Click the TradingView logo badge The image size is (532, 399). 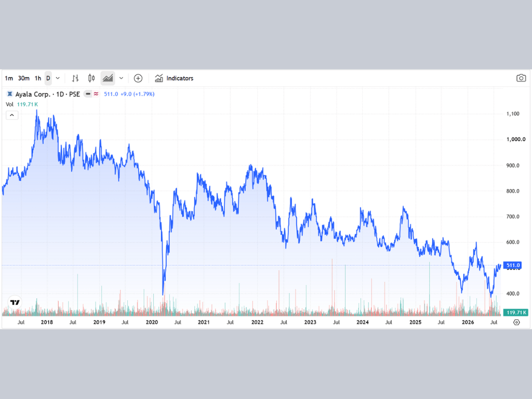[15, 302]
